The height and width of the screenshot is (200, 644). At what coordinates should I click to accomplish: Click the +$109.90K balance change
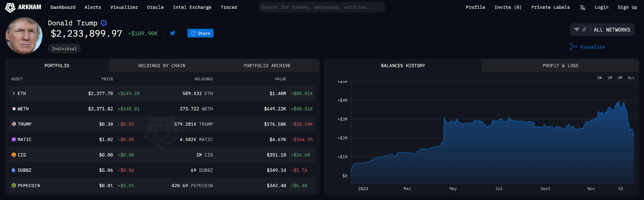[x=143, y=33]
